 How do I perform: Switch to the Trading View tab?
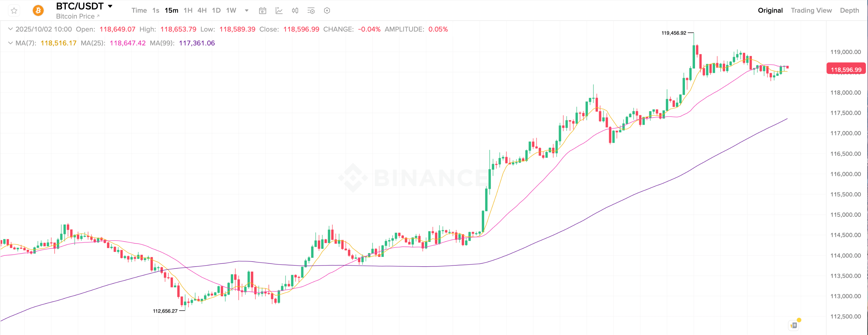coord(811,10)
